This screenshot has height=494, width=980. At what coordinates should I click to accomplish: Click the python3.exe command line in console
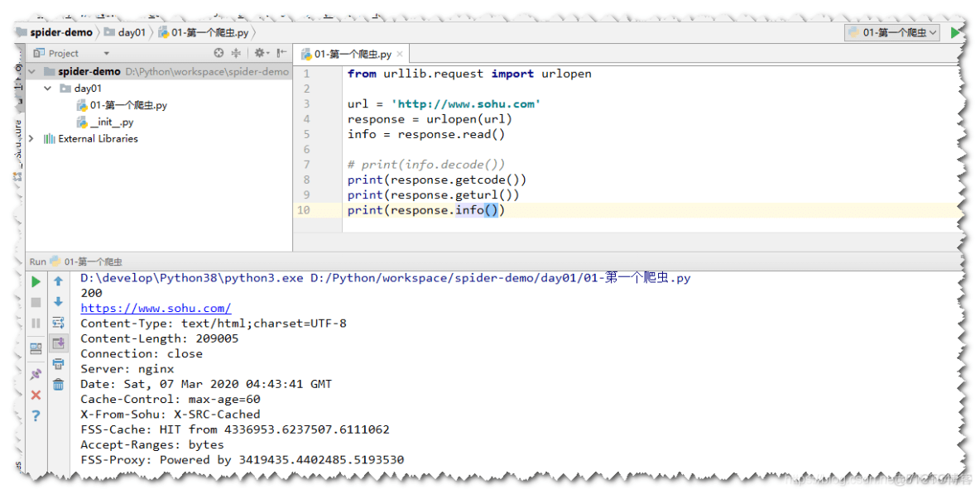(x=385, y=278)
